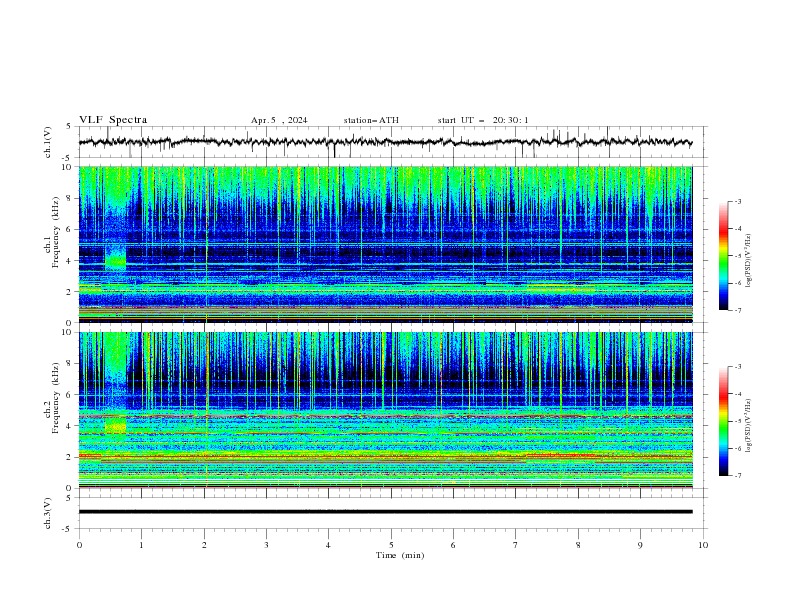Click the "-5" tick on ch.2 color bar
Screen dimensions: 792x612
[x=737, y=421]
